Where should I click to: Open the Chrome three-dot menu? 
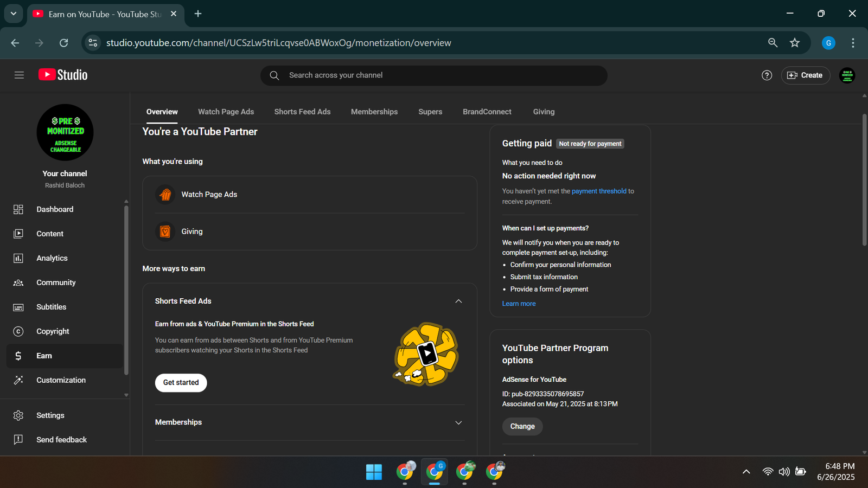pyautogui.click(x=853, y=43)
